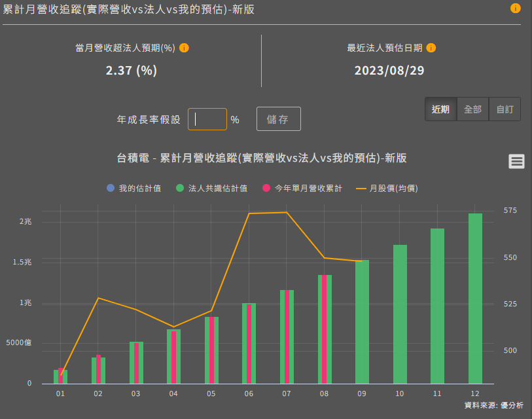Viewport: 532px width, 419px height.
Task: Click the green bar for month 10
Action: 400,314
